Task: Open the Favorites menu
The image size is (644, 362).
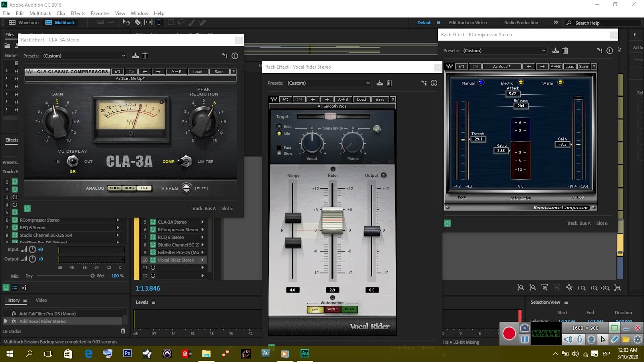Action: 100,13
